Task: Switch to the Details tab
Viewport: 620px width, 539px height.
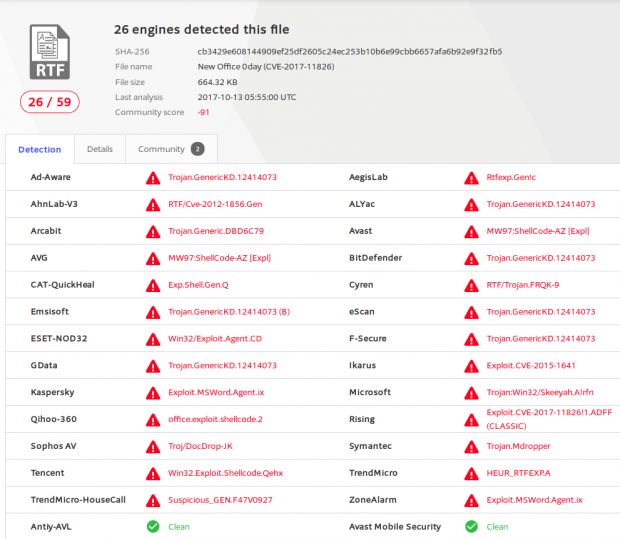Action: (x=100, y=149)
